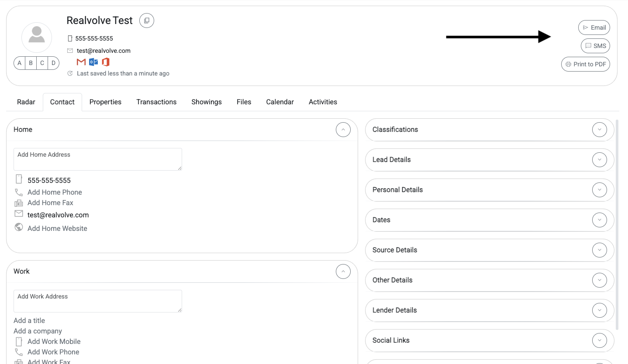Click the envelope icon beside test@realvolve.com in Home

pyautogui.click(x=19, y=214)
